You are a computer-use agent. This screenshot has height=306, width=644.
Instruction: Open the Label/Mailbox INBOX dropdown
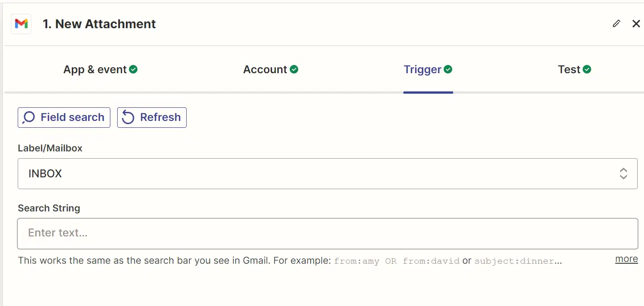pos(327,174)
